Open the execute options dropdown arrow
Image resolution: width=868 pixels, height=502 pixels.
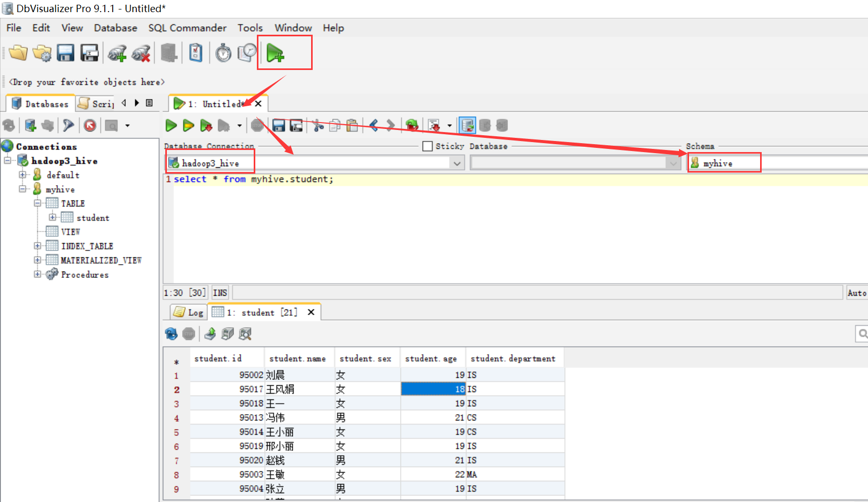[239, 126]
